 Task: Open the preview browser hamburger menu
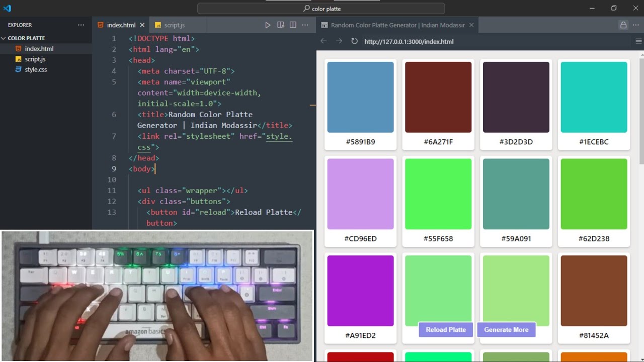click(638, 41)
